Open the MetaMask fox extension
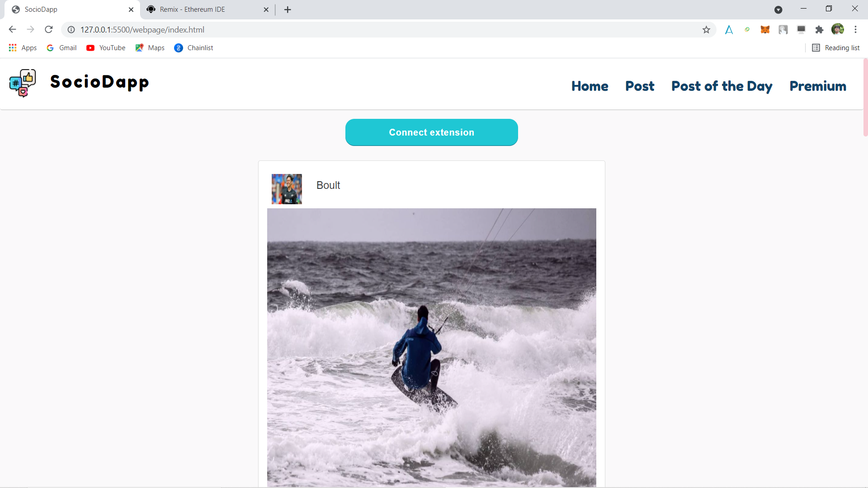The width and height of the screenshot is (868, 488). click(765, 30)
